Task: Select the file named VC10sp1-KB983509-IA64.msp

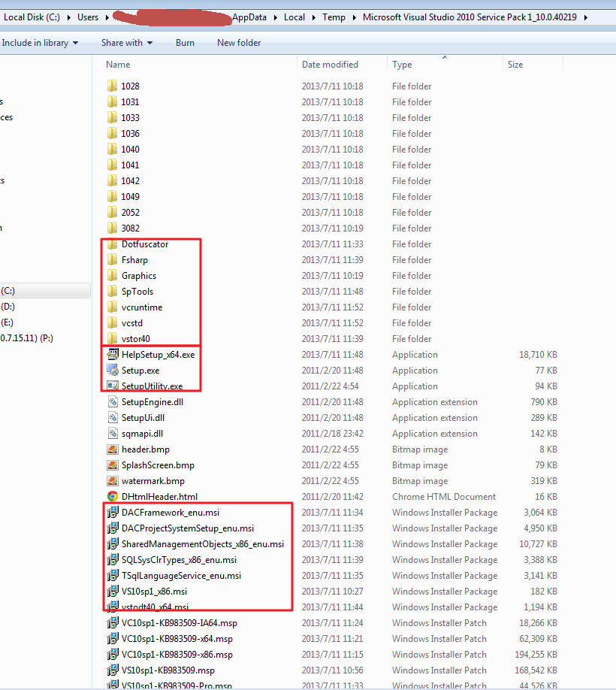Action: 180,623
